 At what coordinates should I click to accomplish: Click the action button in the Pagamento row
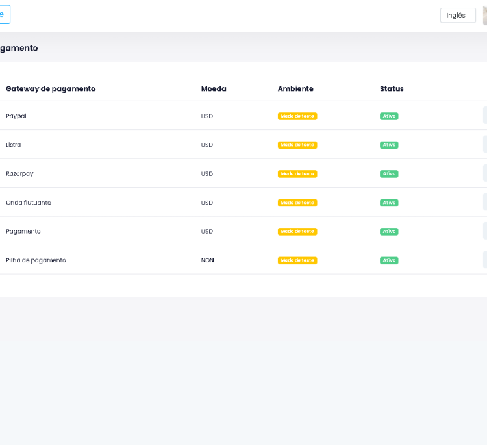tap(484, 231)
